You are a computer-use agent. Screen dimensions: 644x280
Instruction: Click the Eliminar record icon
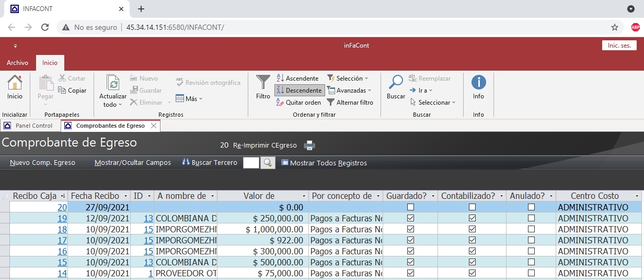(134, 103)
